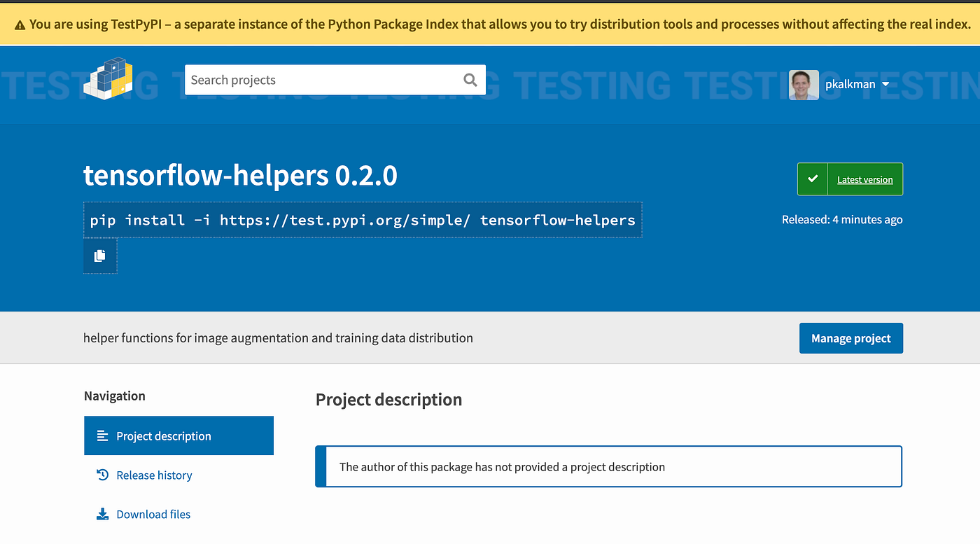Click the Manage project button
Image resolution: width=980 pixels, height=544 pixels.
pos(850,338)
